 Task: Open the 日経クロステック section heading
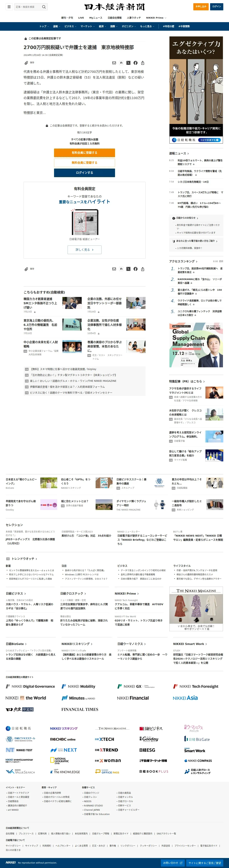click(x=73, y=593)
